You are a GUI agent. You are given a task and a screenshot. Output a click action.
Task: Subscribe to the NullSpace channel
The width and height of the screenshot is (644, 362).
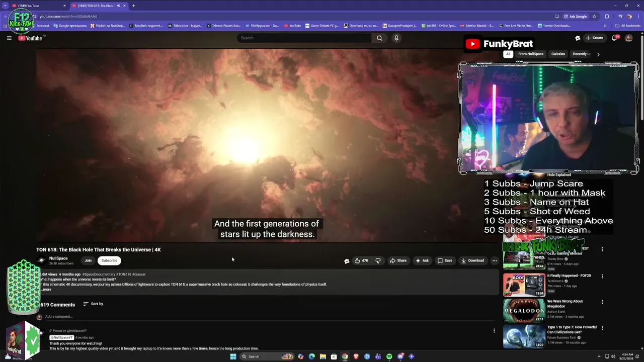point(109,260)
